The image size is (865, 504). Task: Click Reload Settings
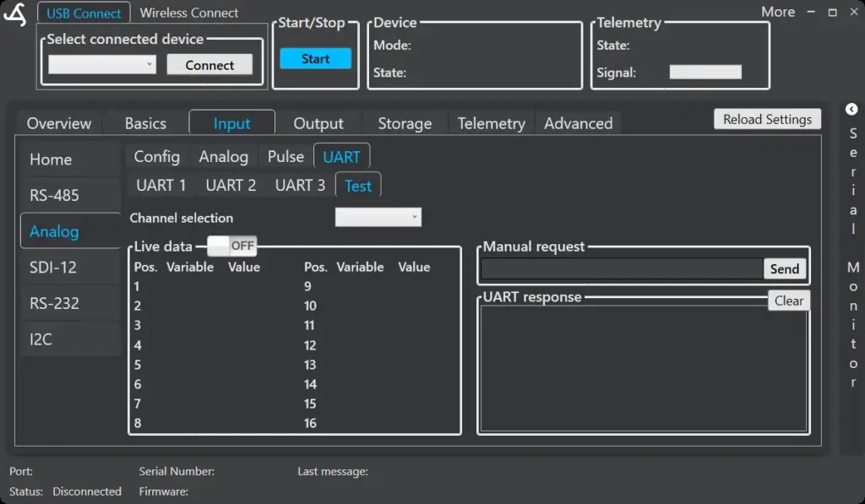click(767, 119)
